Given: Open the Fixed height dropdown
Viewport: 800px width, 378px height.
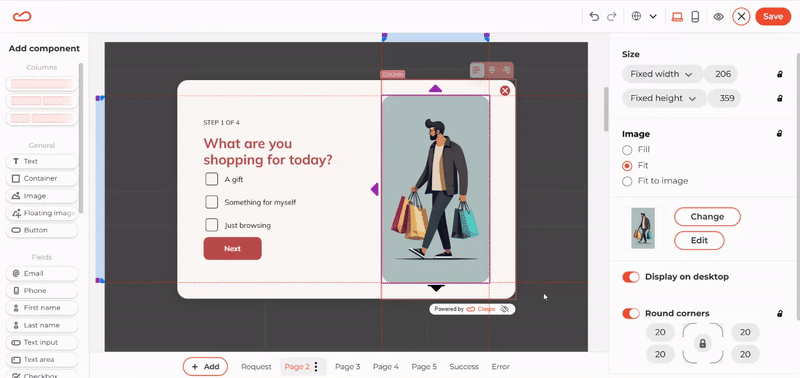Looking at the screenshot, I should pyautogui.click(x=664, y=98).
